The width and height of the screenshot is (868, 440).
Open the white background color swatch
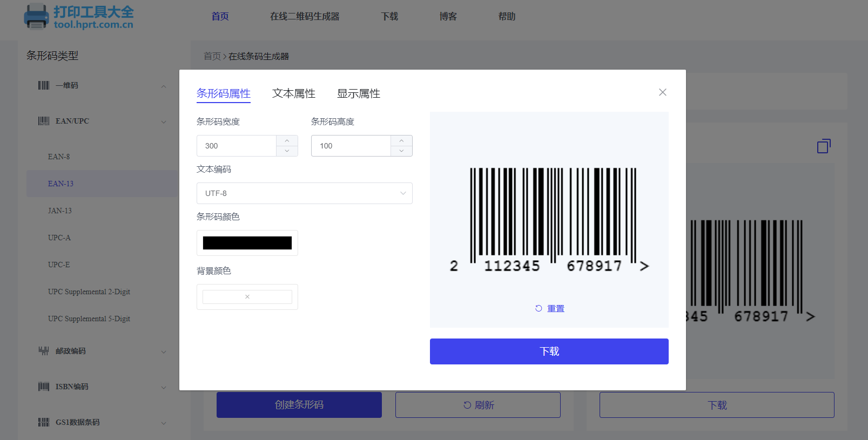[x=247, y=297]
